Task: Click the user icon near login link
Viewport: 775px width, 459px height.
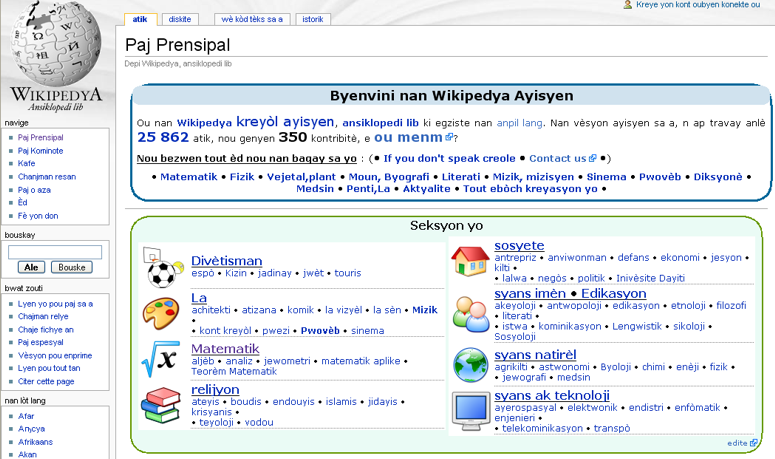Action: pyautogui.click(x=628, y=4)
